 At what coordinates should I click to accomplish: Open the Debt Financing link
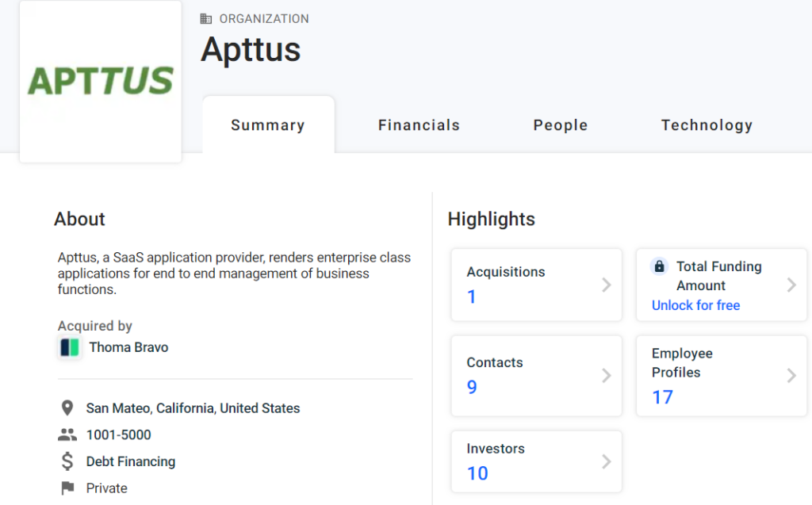click(131, 461)
